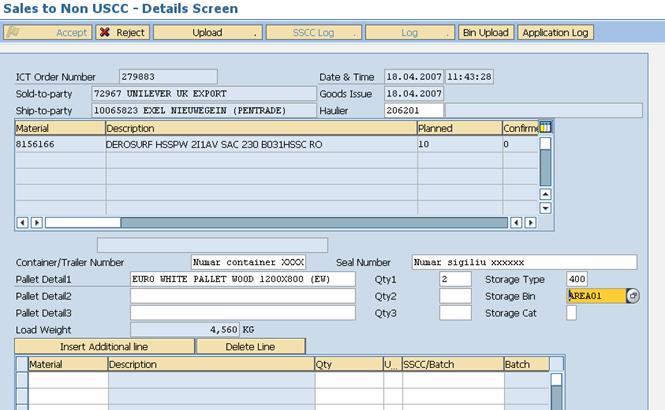
Task: Click the SSCC/Batch column header
Action: pyautogui.click(x=451, y=365)
